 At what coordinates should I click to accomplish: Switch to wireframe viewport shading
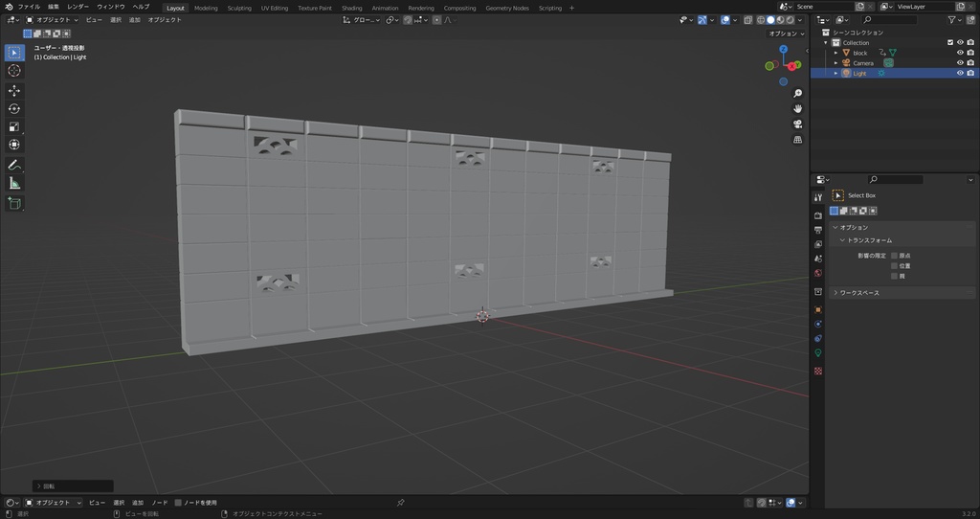click(x=761, y=20)
